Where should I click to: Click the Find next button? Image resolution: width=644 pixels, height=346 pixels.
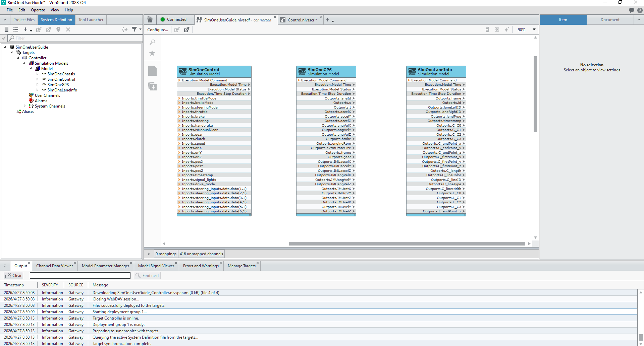[x=147, y=276]
